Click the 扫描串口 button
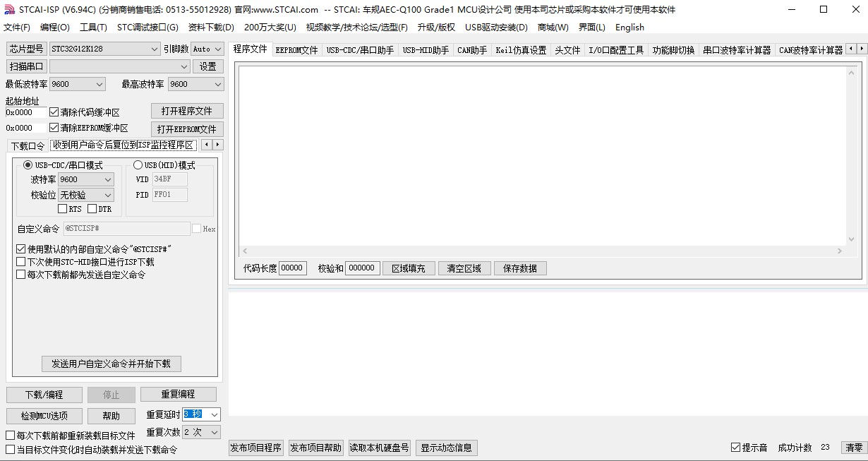This screenshot has height=461, width=868. click(x=27, y=66)
